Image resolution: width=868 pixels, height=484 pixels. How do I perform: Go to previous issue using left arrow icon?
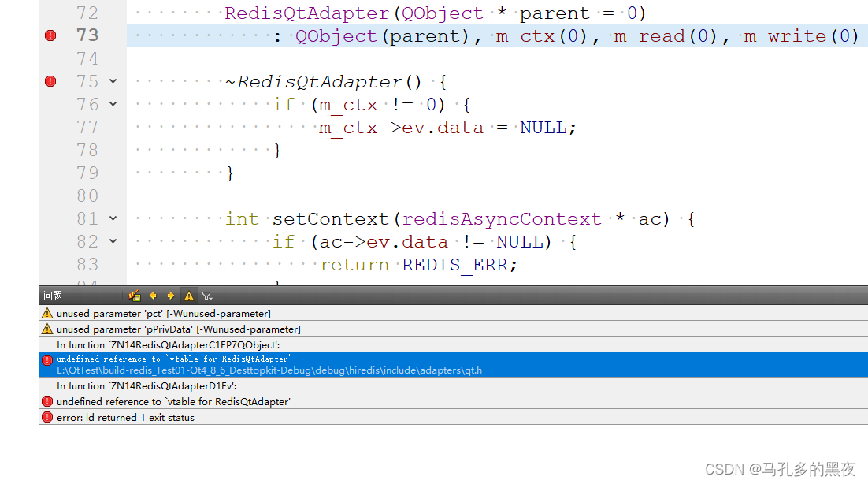[153, 295]
